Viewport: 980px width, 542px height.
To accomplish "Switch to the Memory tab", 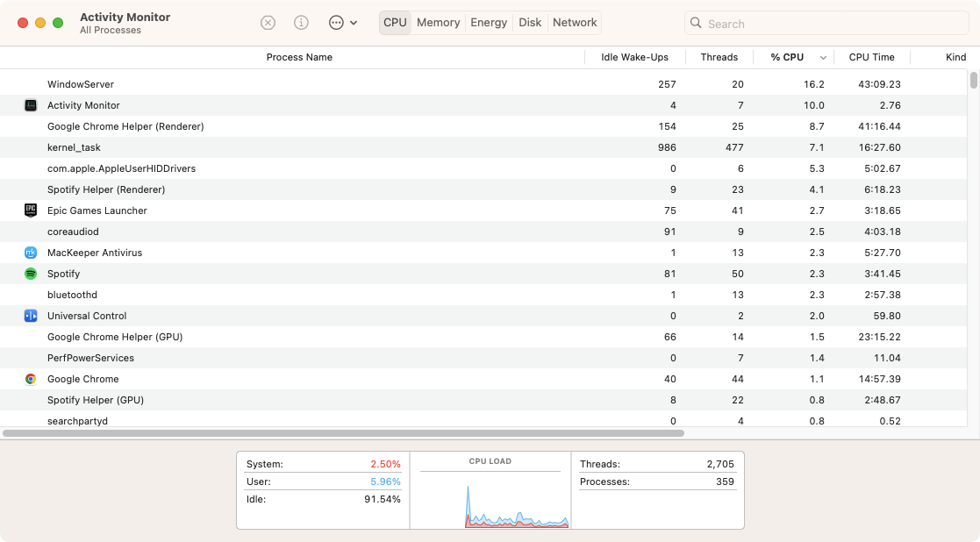I will (x=438, y=23).
